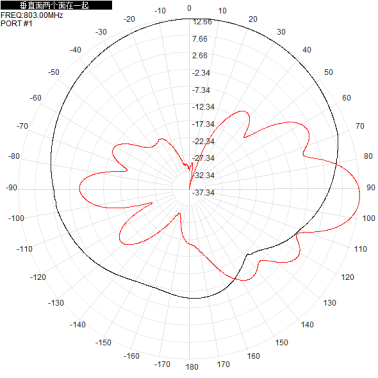This screenshot has width=378, height=378.
Task: Select the PORT #1 label
Action: tap(17, 23)
